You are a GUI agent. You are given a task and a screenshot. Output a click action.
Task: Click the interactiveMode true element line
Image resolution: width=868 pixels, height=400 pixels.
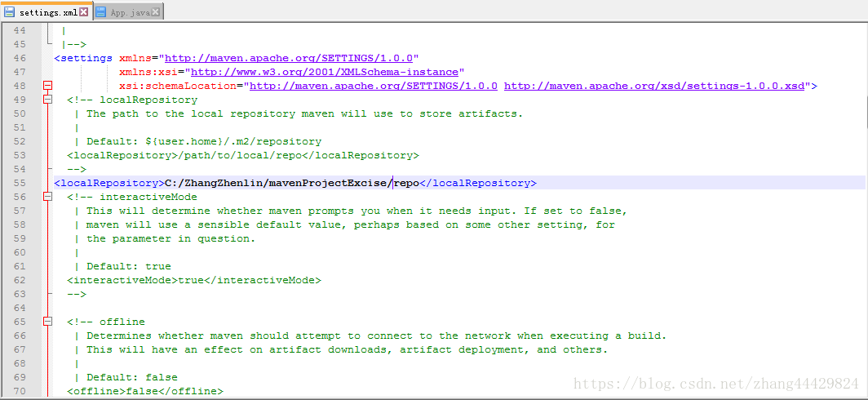click(x=194, y=280)
